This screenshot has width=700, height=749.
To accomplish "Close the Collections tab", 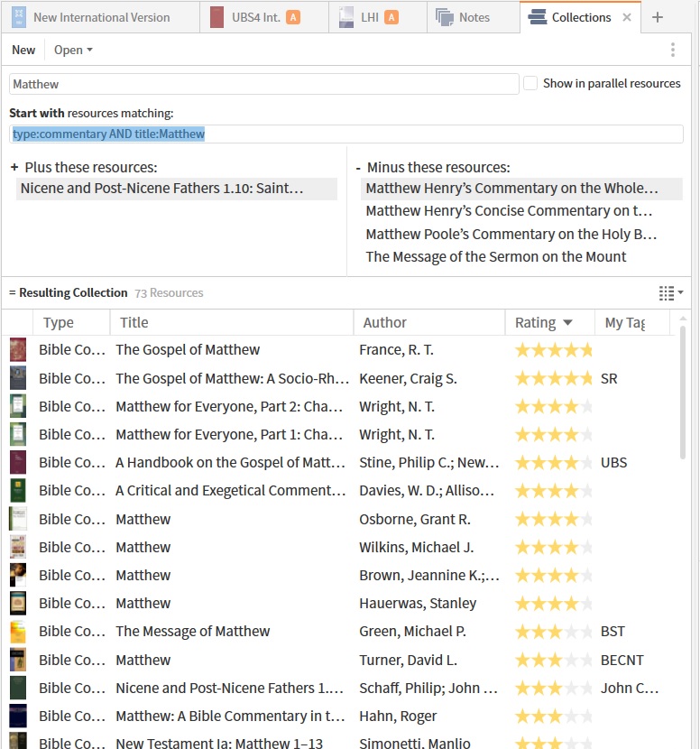I will point(627,17).
